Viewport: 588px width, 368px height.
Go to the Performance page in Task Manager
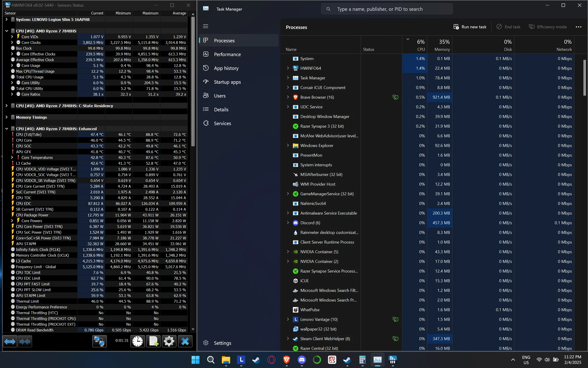pyautogui.click(x=239, y=54)
